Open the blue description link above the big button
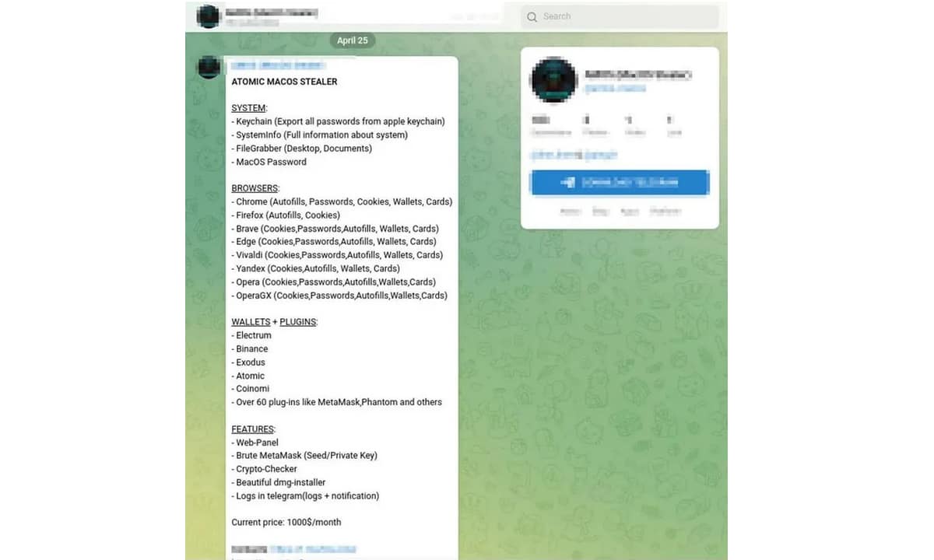 tap(574, 155)
